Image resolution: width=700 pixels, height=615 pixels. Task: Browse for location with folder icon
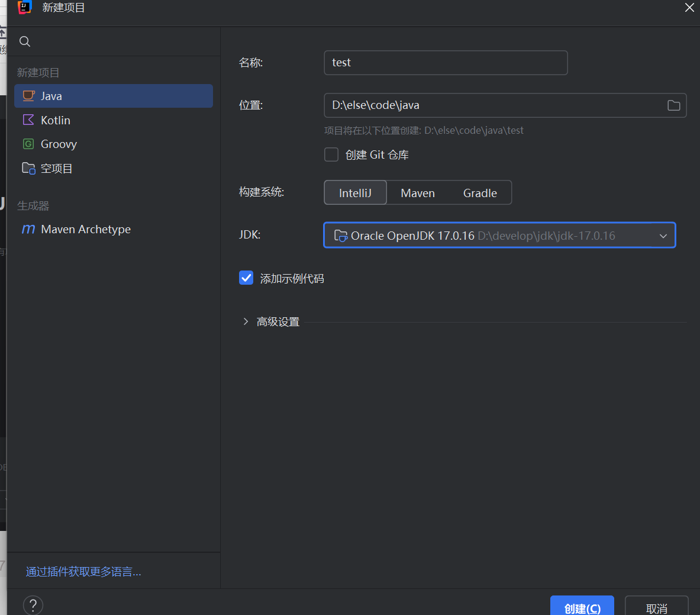(x=673, y=105)
